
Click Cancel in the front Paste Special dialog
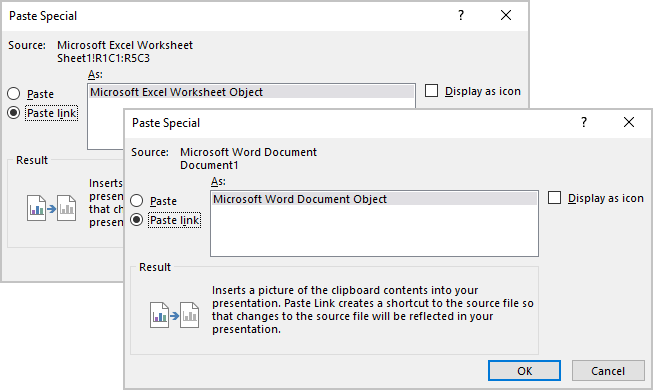[608, 370]
